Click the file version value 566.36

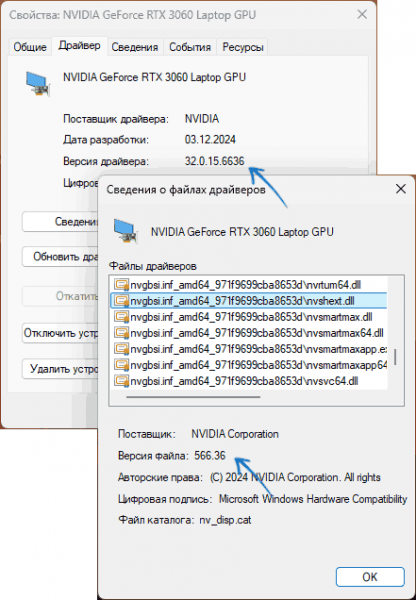(210, 455)
